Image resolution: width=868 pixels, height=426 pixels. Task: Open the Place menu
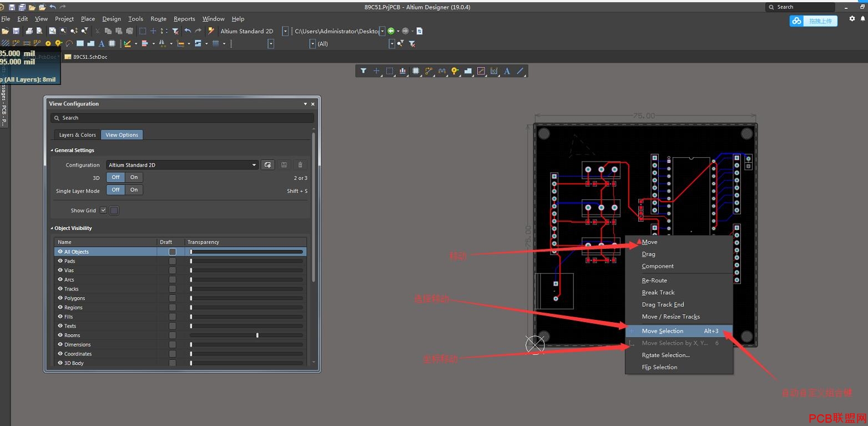88,19
